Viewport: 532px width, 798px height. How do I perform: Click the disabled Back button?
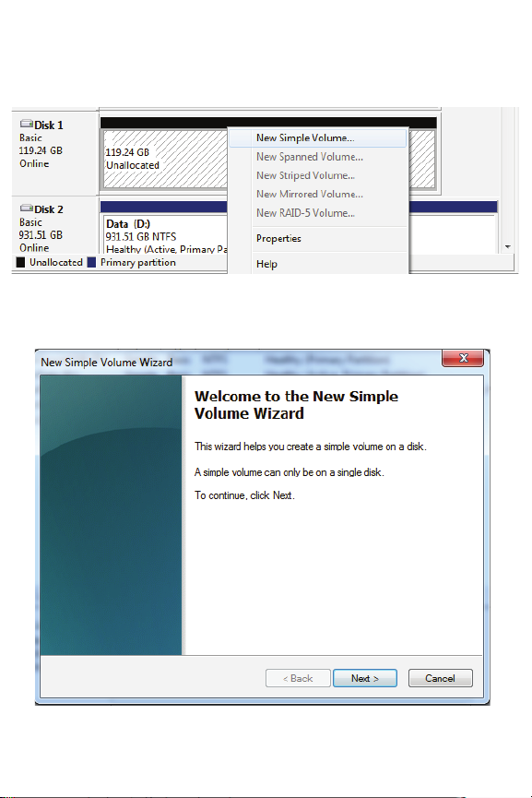point(298,678)
